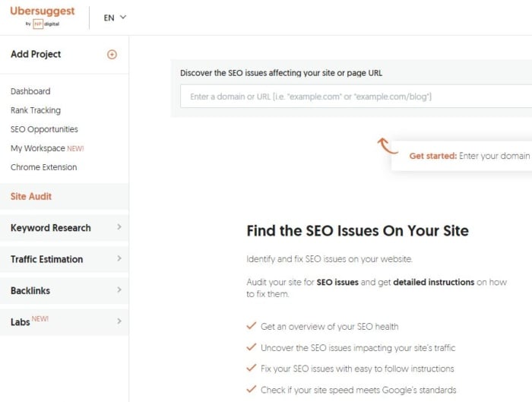Click the Add Project plus icon
The image size is (532, 402).
coord(112,54)
